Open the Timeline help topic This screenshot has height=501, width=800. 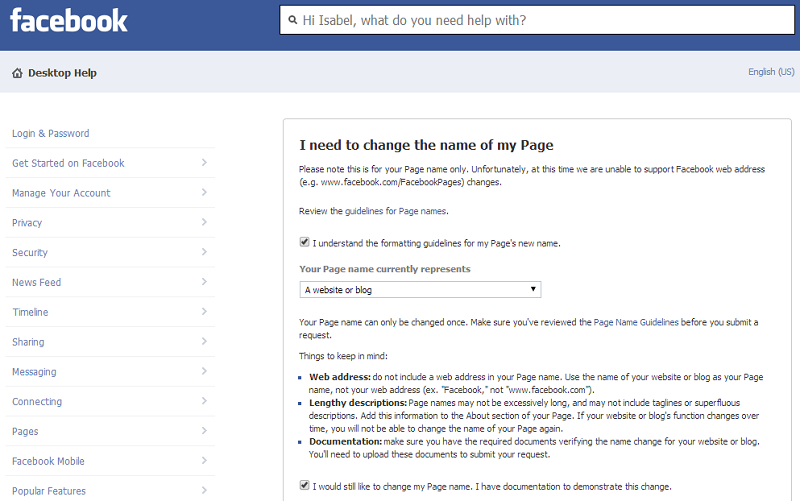tap(30, 312)
